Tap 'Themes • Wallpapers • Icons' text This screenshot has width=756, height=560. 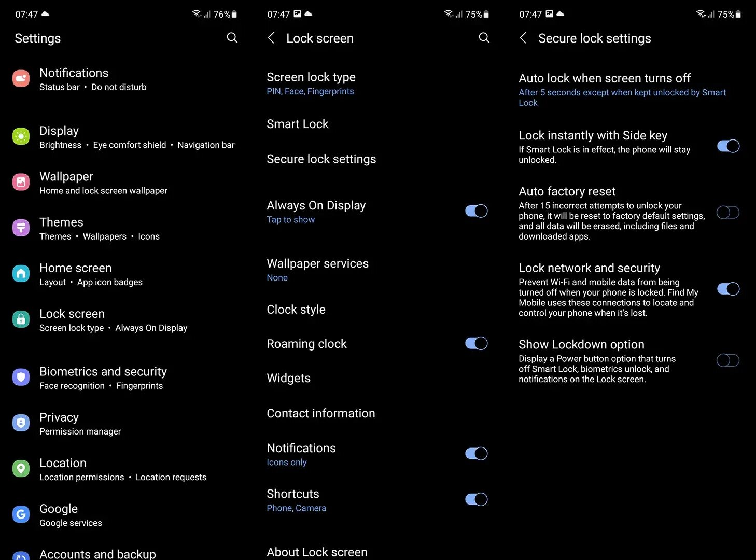tap(100, 236)
